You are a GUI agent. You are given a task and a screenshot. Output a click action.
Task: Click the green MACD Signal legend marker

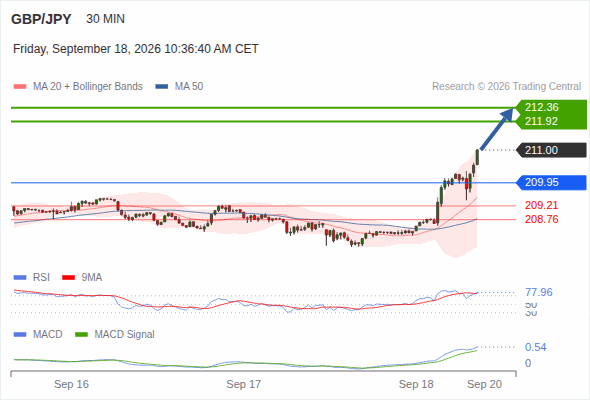(x=81, y=335)
